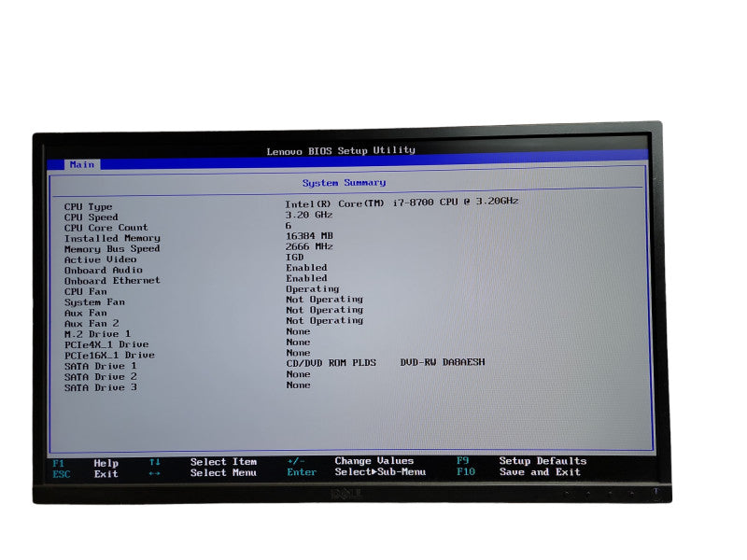This screenshot has width=747, height=560.
Task: Select the CPU Speed label
Action: click(x=91, y=217)
